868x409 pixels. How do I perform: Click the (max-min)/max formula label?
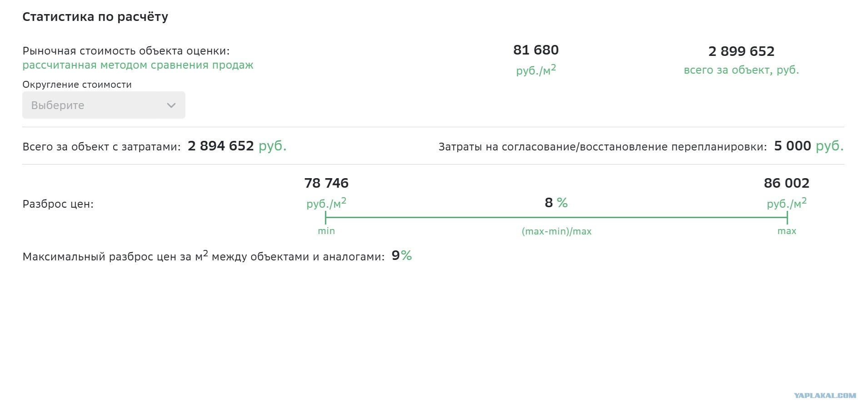tap(557, 231)
